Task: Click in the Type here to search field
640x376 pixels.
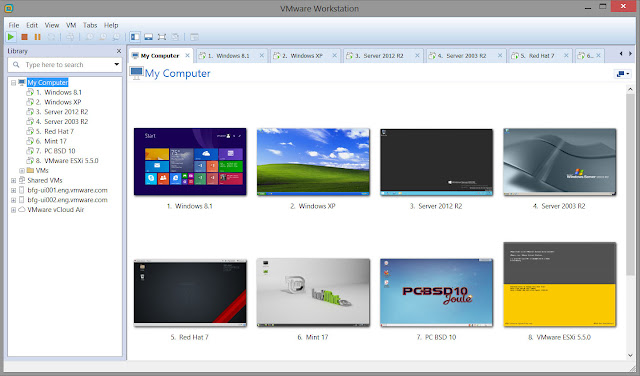Action: [65, 65]
